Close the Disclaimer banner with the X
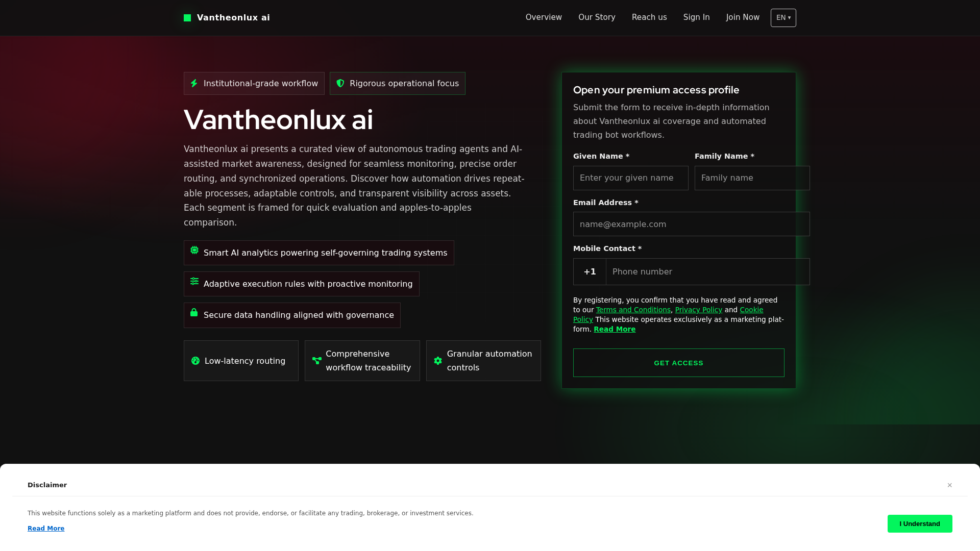Screen dimensions: 980x551 [x=950, y=485]
